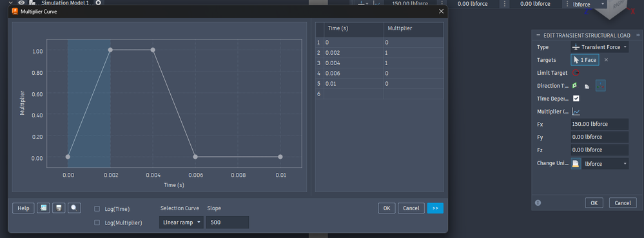Image resolution: width=644 pixels, height=238 pixels.
Task: Click the empty Time cell in row 6
Action: point(354,94)
